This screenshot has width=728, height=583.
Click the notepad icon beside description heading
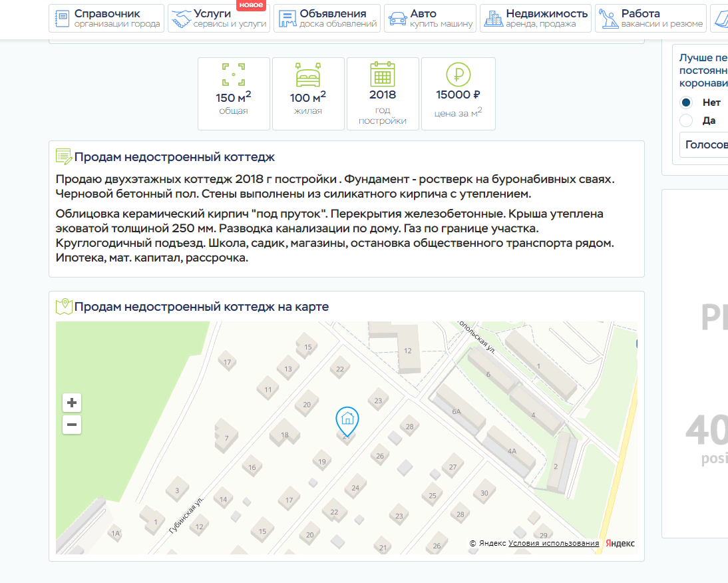tap(64, 157)
